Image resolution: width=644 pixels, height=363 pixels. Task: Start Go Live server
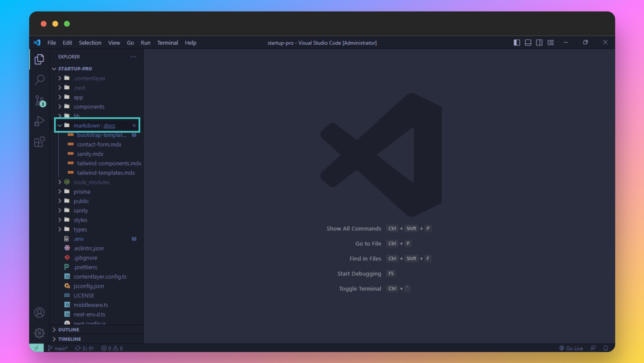(x=571, y=348)
